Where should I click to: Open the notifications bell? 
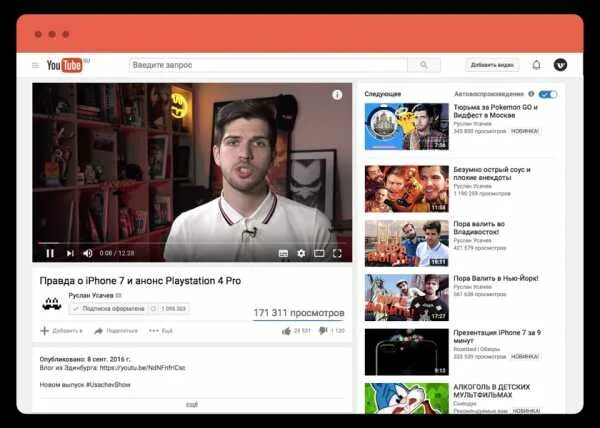536,65
